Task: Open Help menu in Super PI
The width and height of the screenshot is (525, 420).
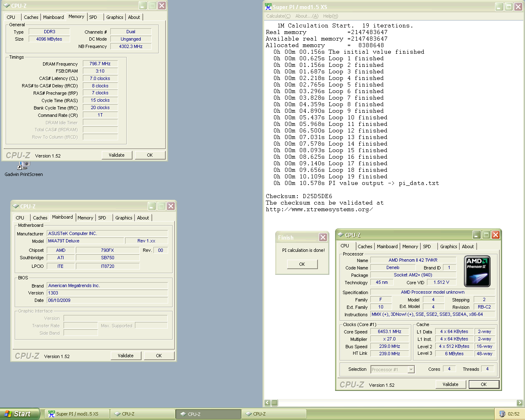Action: click(x=331, y=16)
